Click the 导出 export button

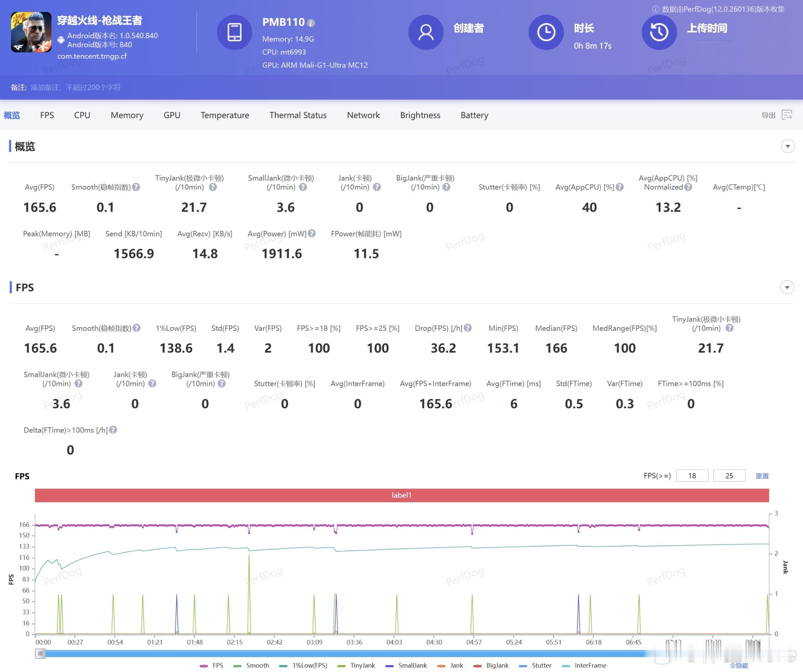point(768,115)
